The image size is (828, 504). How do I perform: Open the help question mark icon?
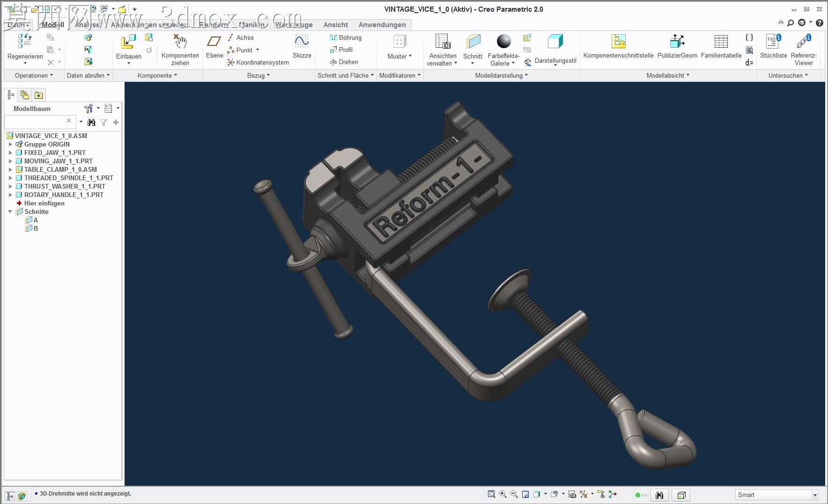pyautogui.click(x=820, y=22)
